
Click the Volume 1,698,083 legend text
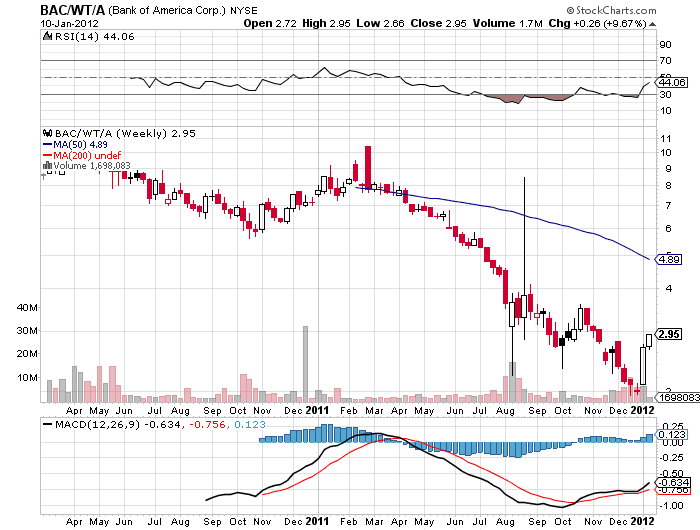pyautogui.click(x=92, y=166)
